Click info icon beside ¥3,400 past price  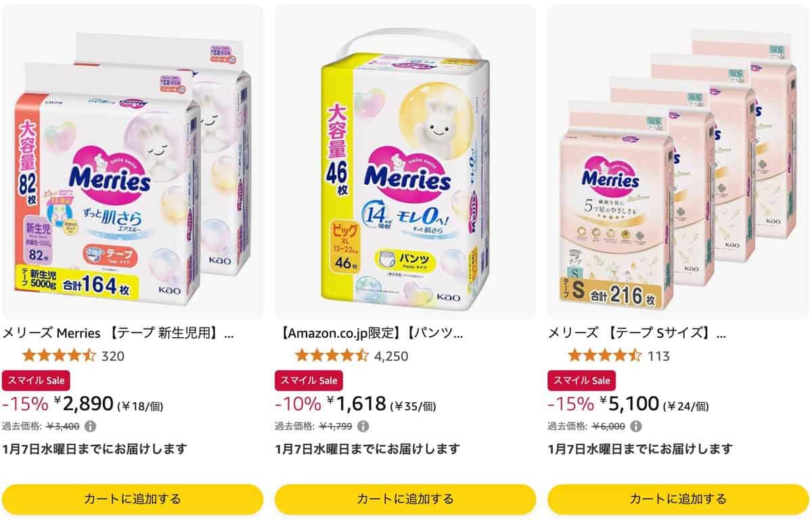(x=90, y=427)
